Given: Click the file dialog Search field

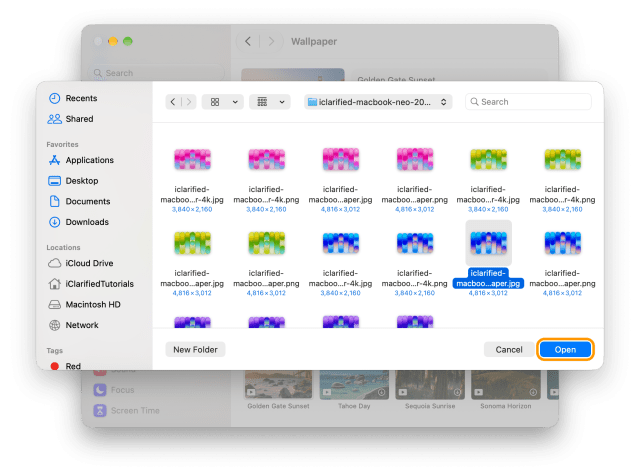Looking at the screenshot, I should coord(528,102).
